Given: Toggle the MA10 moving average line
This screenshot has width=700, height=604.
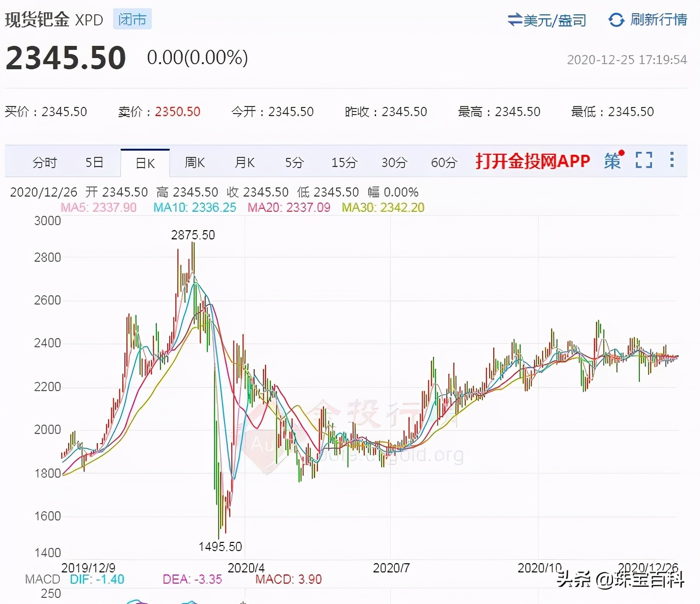Looking at the screenshot, I should pos(194,207).
